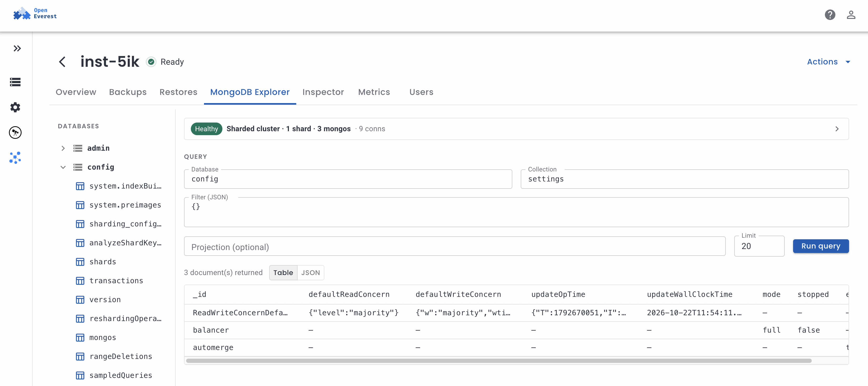Screen dimensions: 868x386
Task: Click the shards collection table icon
Action: [80, 262]
